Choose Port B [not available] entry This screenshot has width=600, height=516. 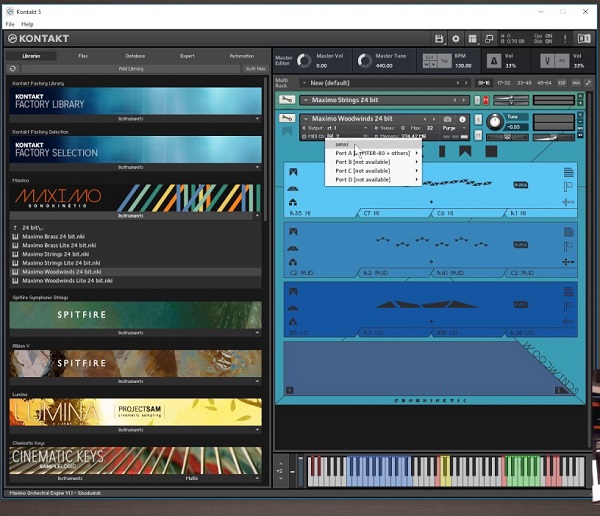coord(373,162)
